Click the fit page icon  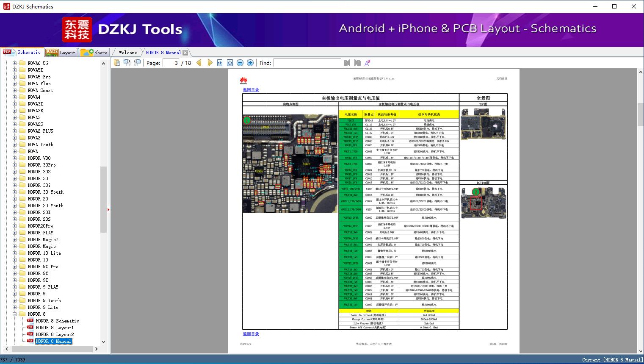[x=230, y=63]
